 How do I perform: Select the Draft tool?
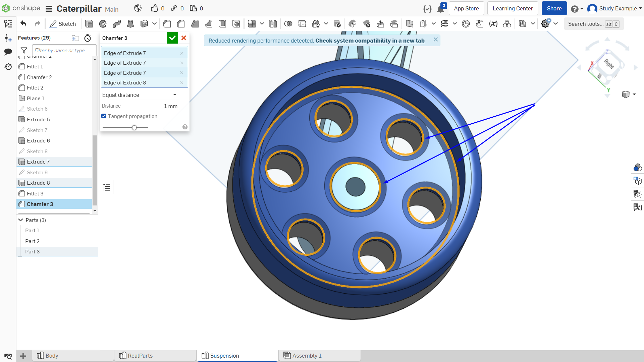[195, 24]
